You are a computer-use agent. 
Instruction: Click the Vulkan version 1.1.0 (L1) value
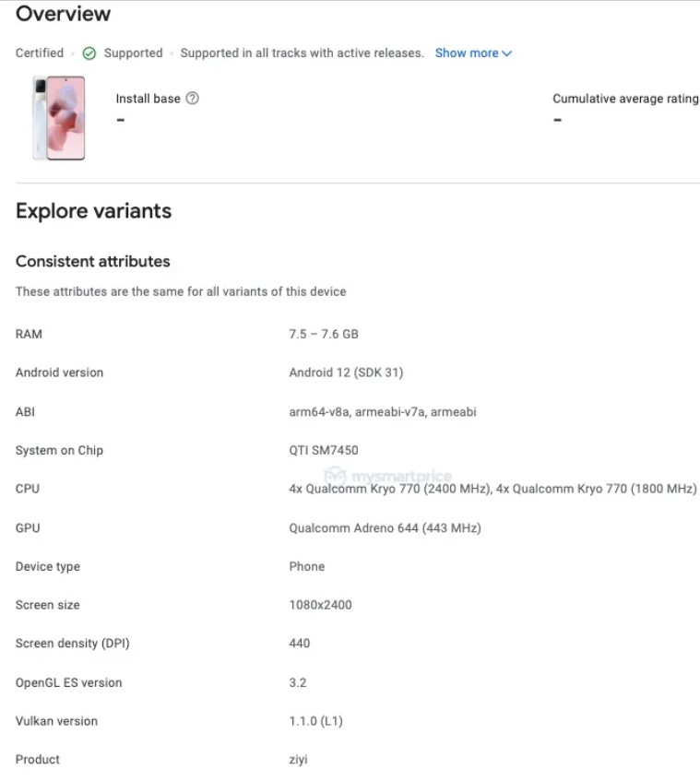pyautogui.click(x=315, y=721)
